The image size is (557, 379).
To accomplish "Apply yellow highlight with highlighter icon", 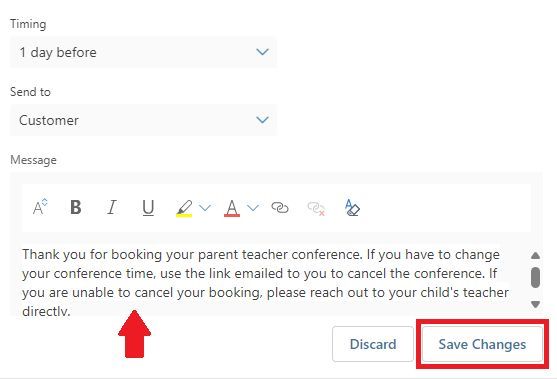I will [x=184, y=208].
